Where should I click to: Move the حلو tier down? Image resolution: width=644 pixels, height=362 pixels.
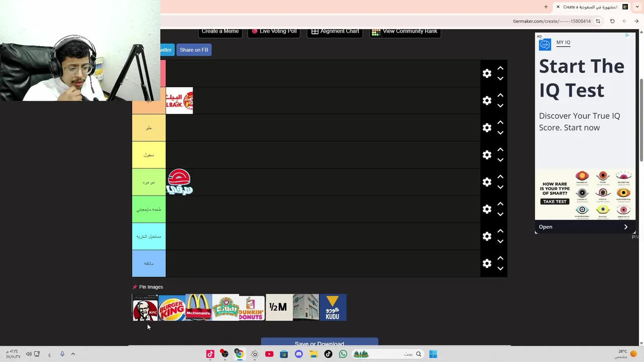(x=500, y=133)
